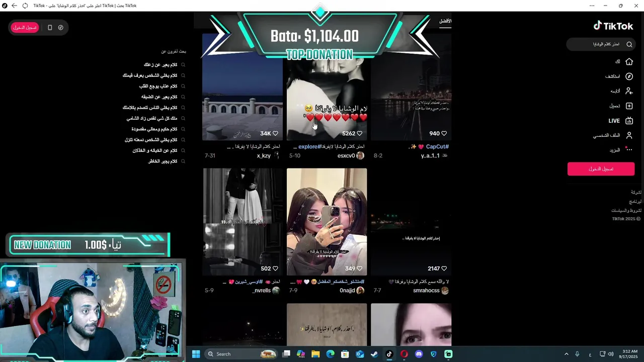
Task: Open the dark video with 2147 likes
Action: [x=411, y=222]
